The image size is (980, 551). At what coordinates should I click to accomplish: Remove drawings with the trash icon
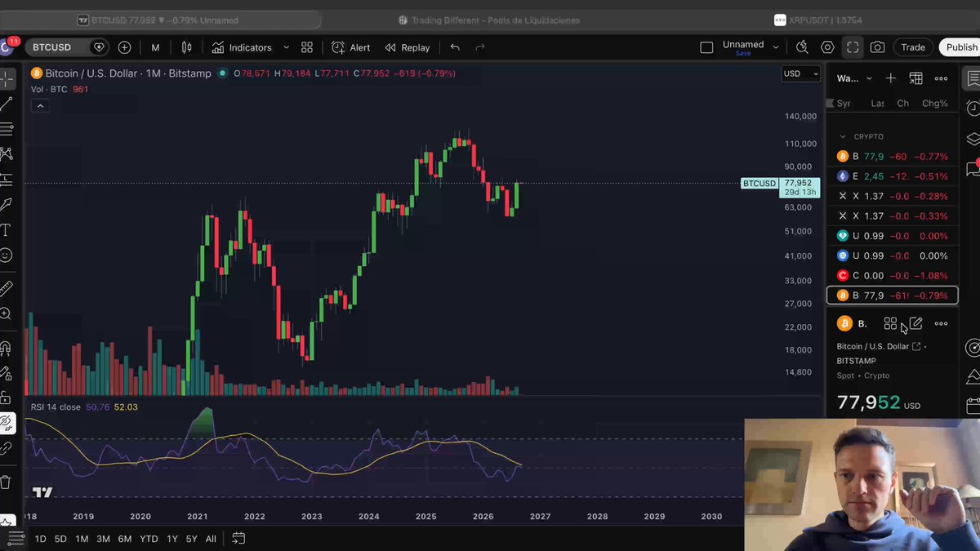click(x=6, y=482)
